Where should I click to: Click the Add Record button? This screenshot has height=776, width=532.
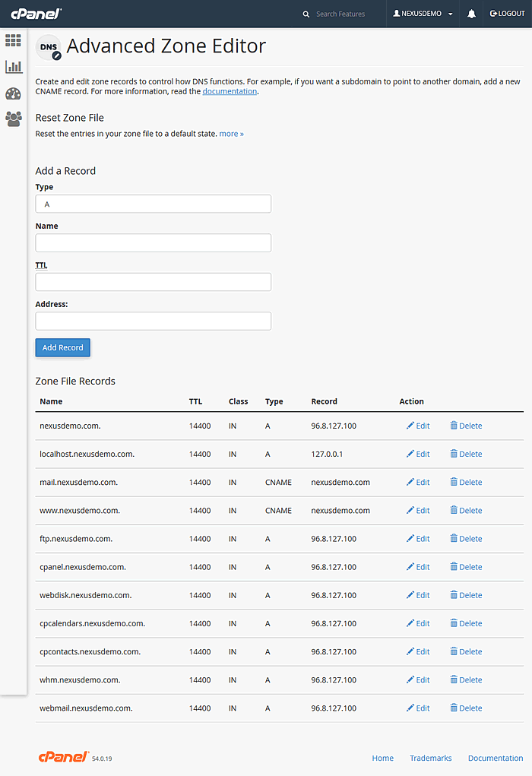tap(62, 347)
